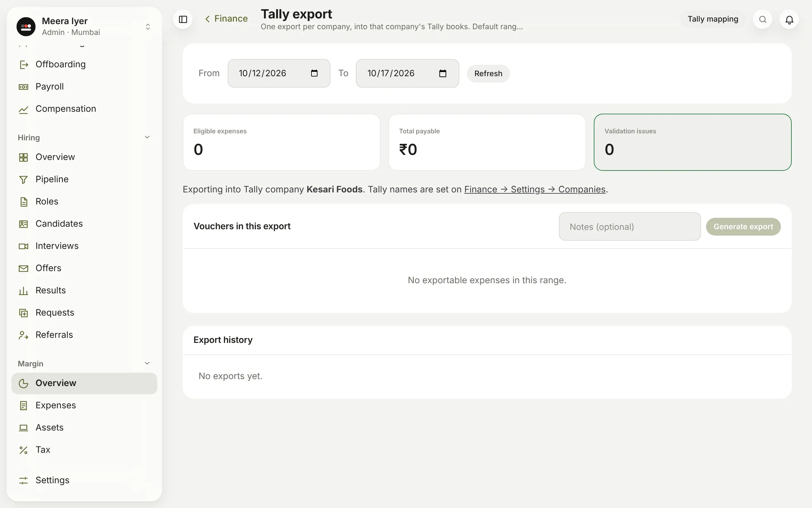Click the Requests icon

point(23,313)
